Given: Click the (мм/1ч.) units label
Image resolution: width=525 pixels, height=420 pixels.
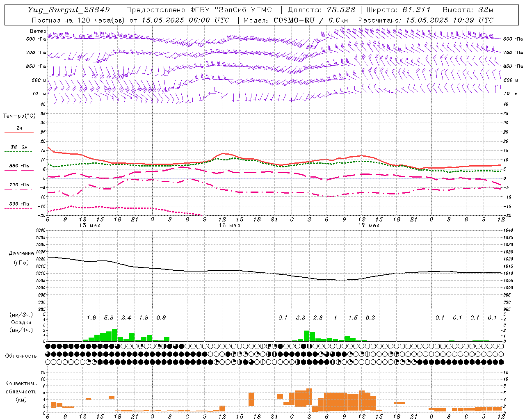Looking at the screenshot, I should click(x=21, y=330).
